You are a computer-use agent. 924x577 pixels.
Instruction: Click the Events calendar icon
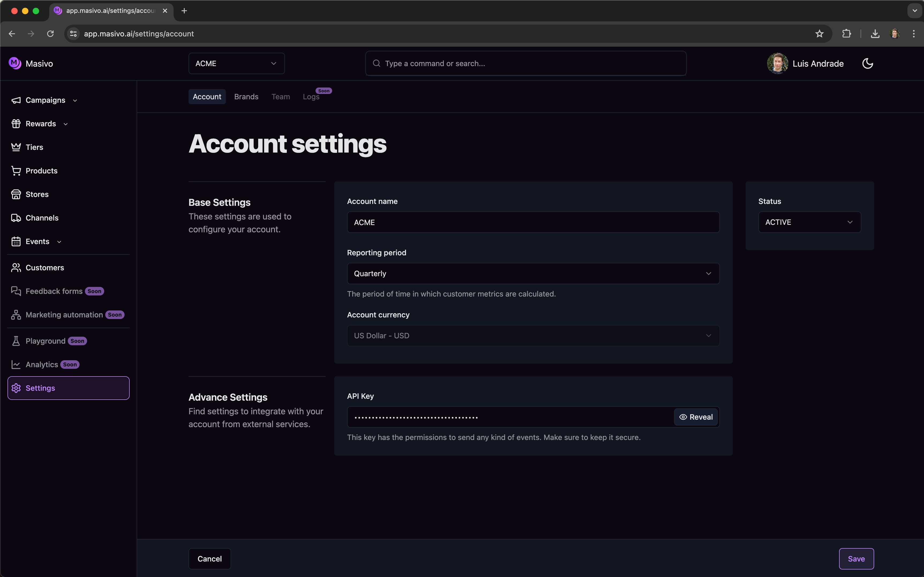pos(16,242)
